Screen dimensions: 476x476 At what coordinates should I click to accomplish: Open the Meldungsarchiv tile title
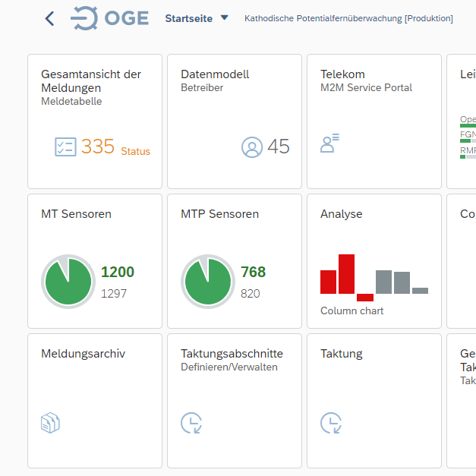point(84,354)
